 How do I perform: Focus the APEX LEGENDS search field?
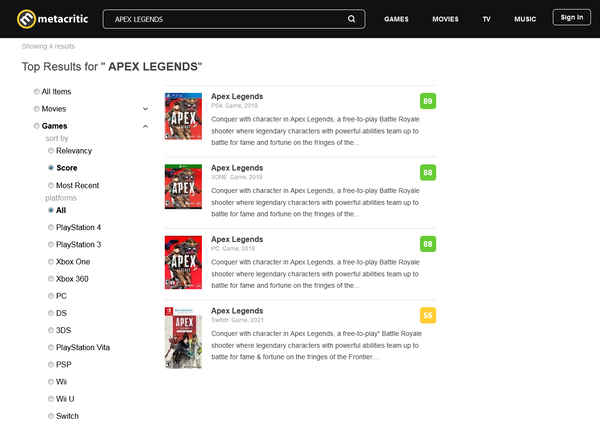234,19
